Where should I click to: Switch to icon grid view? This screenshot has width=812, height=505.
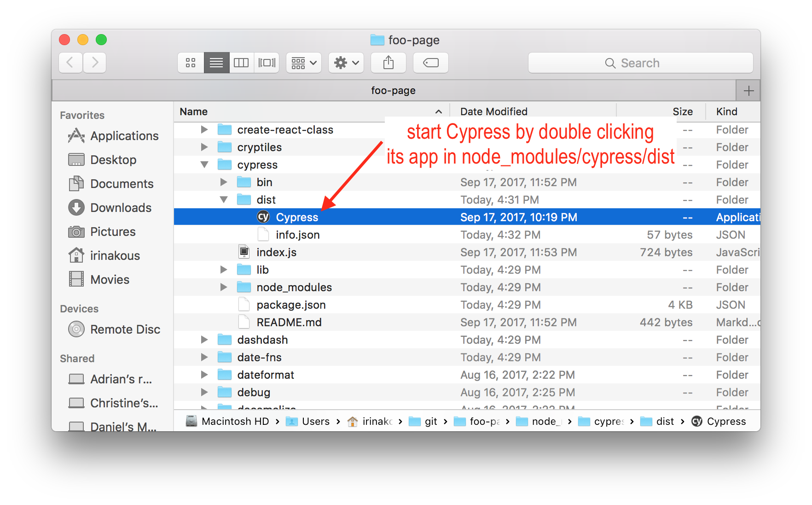190,63
